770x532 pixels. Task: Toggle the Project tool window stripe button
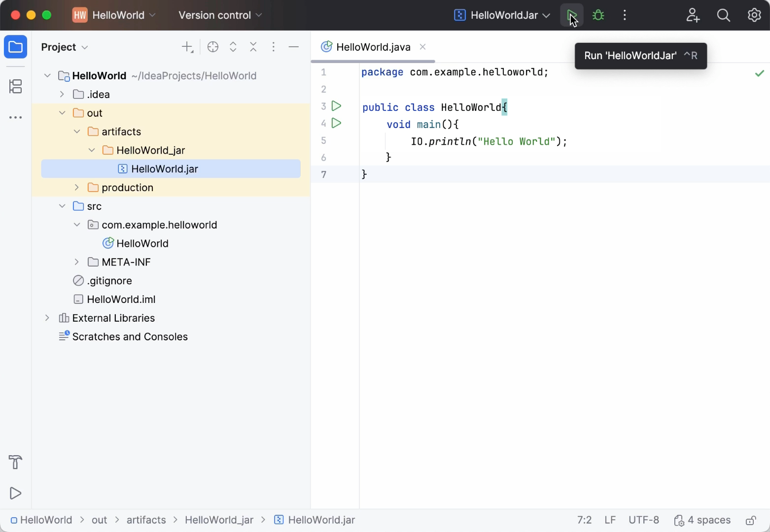tap(15, 47)
